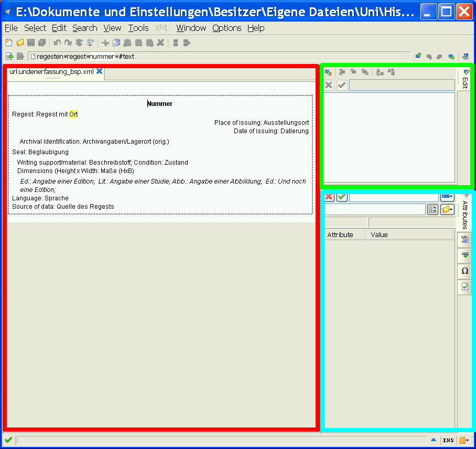
Task: Open a file with the yellow folder icon
Action: 20,43
